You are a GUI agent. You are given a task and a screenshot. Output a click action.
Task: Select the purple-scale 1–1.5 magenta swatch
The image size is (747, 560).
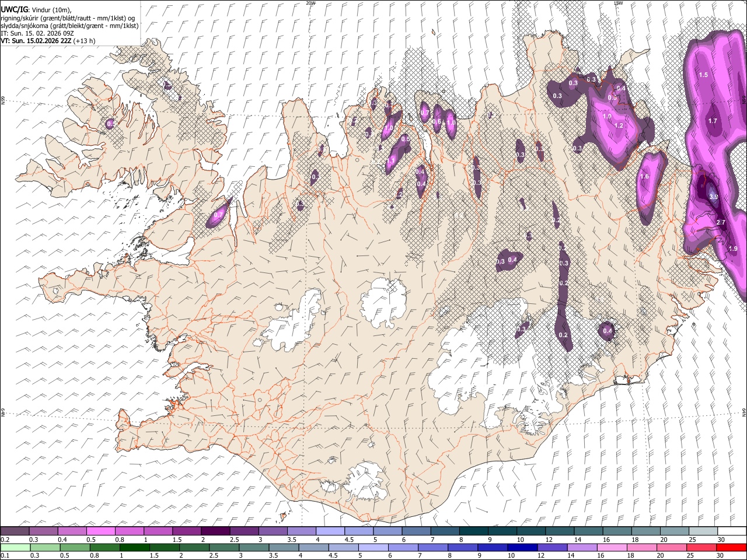(158, 531)
